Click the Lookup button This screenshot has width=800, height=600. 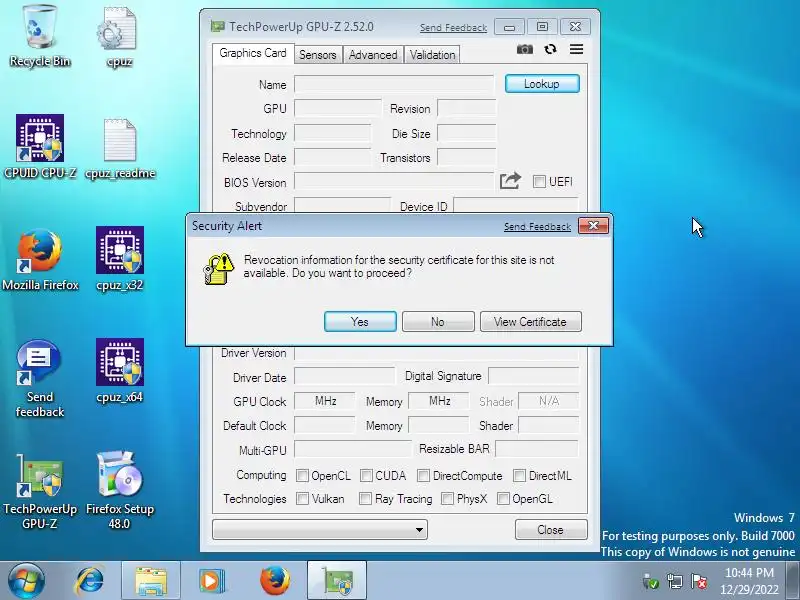pos(542,84)
